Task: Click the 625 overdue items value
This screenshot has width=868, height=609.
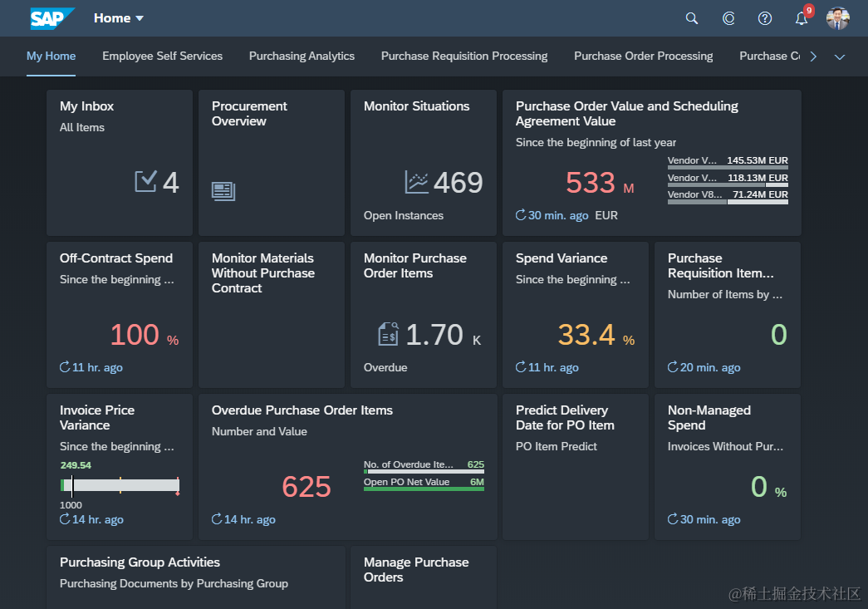Action: coord(306,487)
